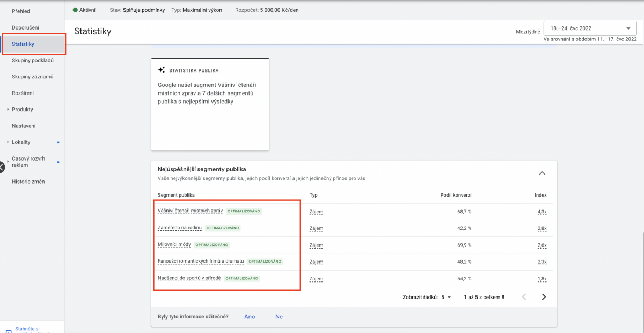
Task: Answer Ano to feedback question
Action: click(250, 317)
